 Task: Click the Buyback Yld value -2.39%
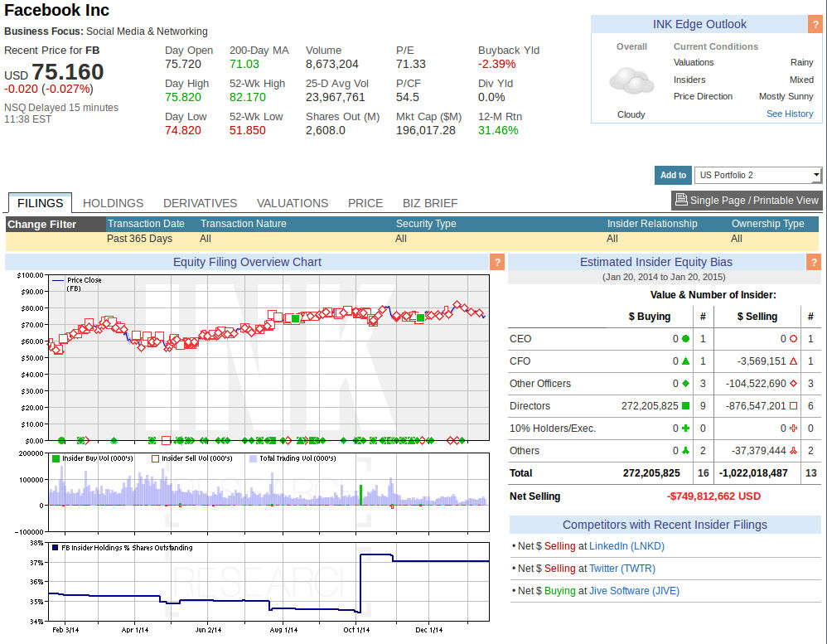point(496,64)
